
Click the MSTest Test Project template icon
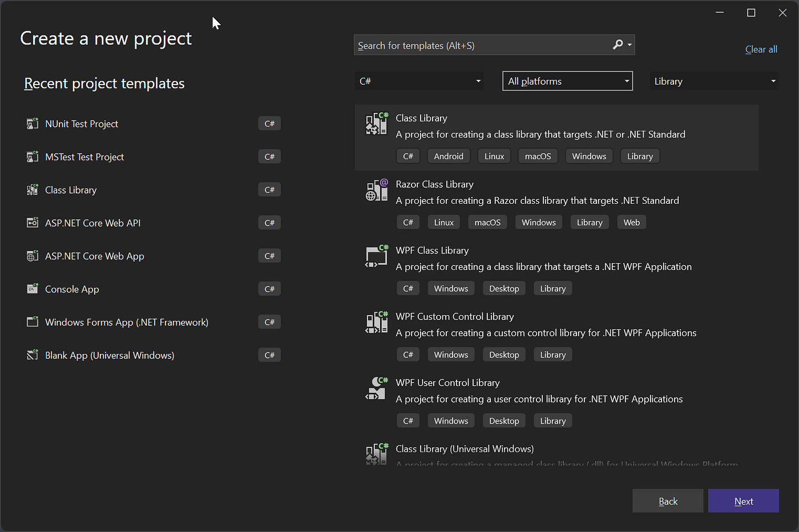coord(33,156)
